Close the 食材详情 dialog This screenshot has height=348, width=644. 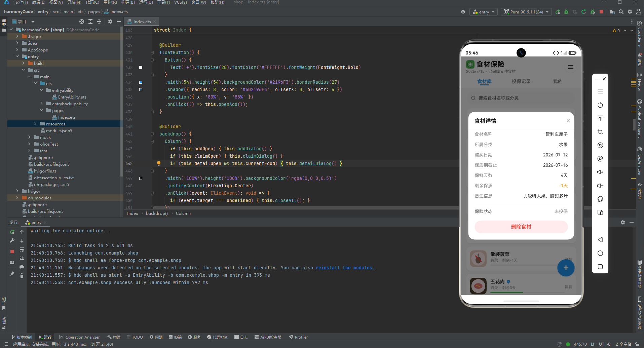point(568,121)
